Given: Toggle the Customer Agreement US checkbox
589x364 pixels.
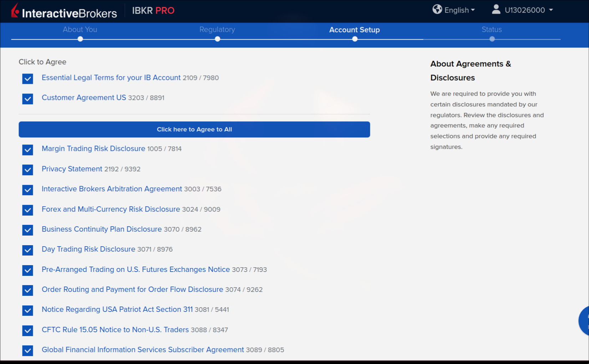Looking at the screenshot, I should (x=27, y=98).
